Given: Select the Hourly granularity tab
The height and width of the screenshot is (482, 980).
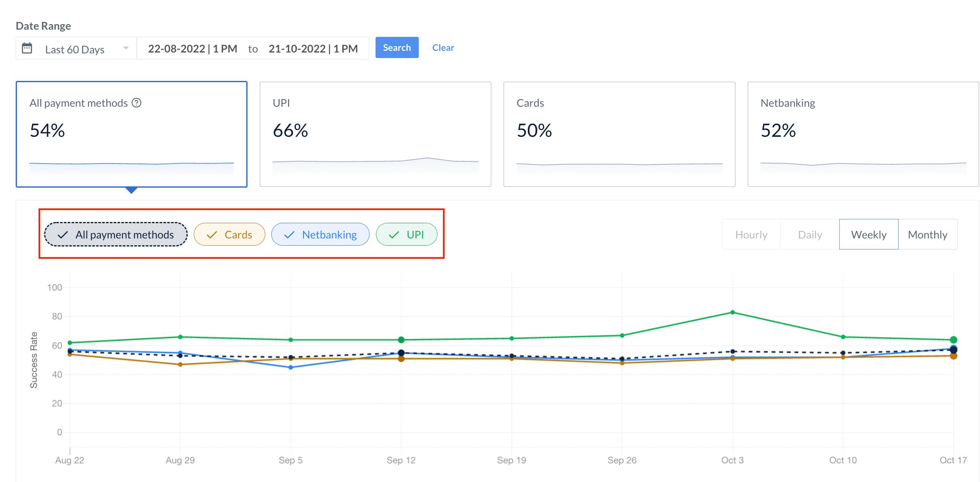Looking at the screenshot, I should click(x=751, y=234).
